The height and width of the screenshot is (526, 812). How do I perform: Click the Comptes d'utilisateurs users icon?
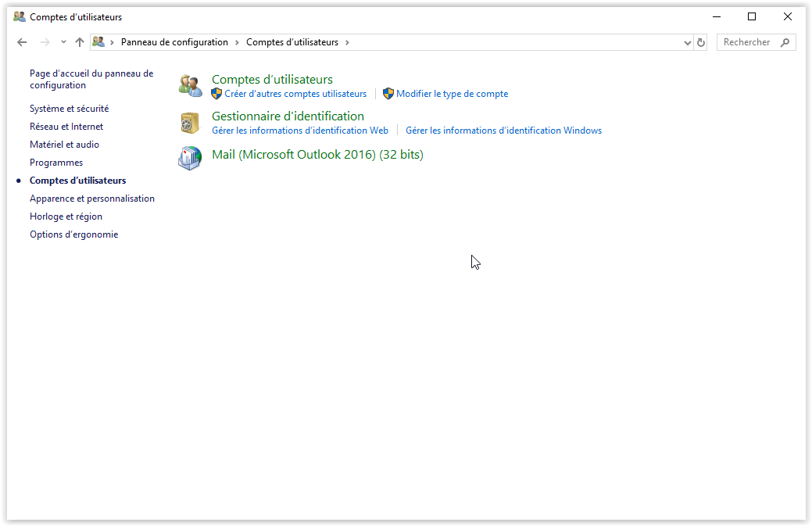tap(190, 86)
